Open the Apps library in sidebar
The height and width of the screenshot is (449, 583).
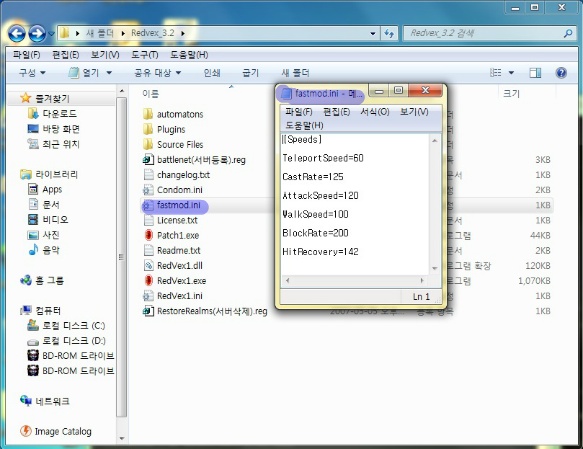click(x=45, y=189)
